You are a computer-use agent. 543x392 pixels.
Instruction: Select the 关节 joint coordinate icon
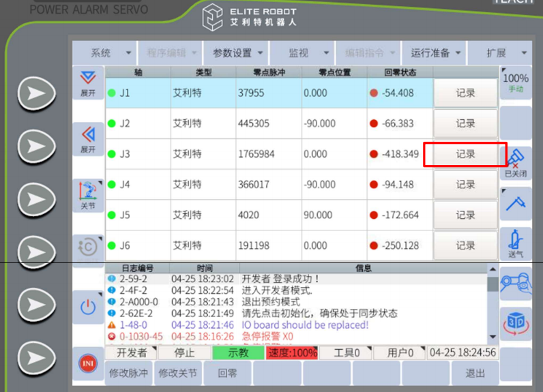[x=88, y=195]
